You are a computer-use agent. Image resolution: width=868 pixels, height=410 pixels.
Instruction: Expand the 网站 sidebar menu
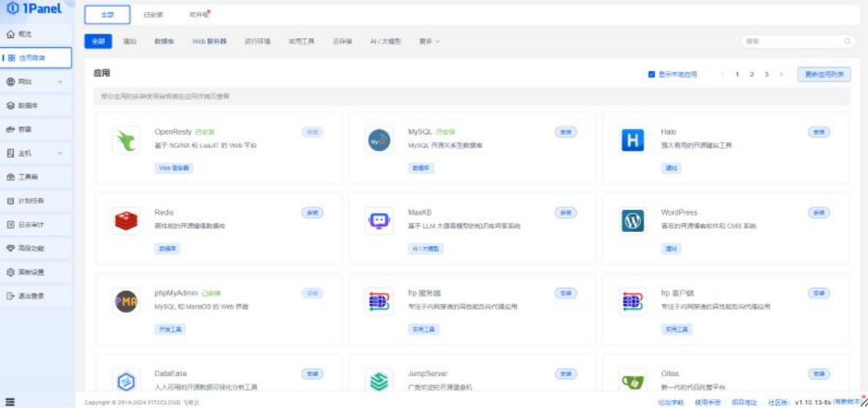click(x=36, y=82)
